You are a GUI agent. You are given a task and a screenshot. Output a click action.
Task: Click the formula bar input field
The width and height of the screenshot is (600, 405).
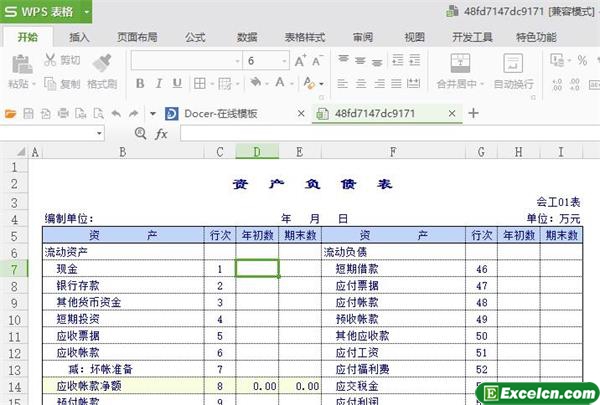pyautogui.click(x=390, y=134)
